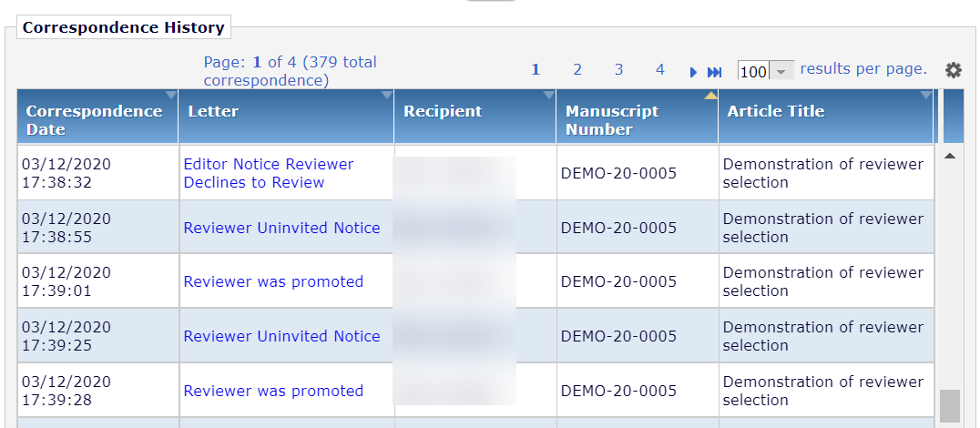
Task: Open Reviewer Uninvited Notice sent at 17:38:55
Action: 281,228
